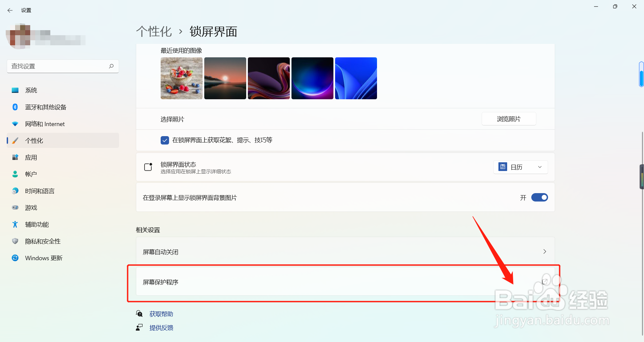
Task: Toggle off 在登录屏幕上显示锁屏界面背景图片 switch
Action: click(539, 197)
